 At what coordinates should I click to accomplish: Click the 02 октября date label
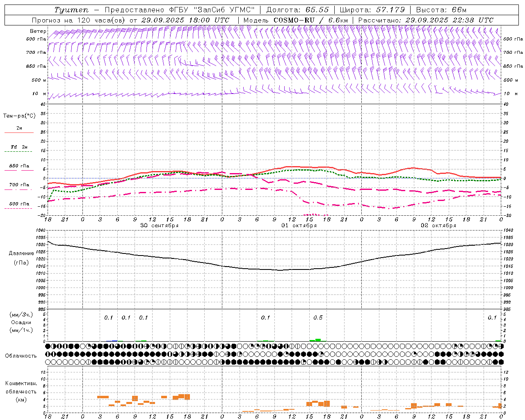(x=438, y=226)
